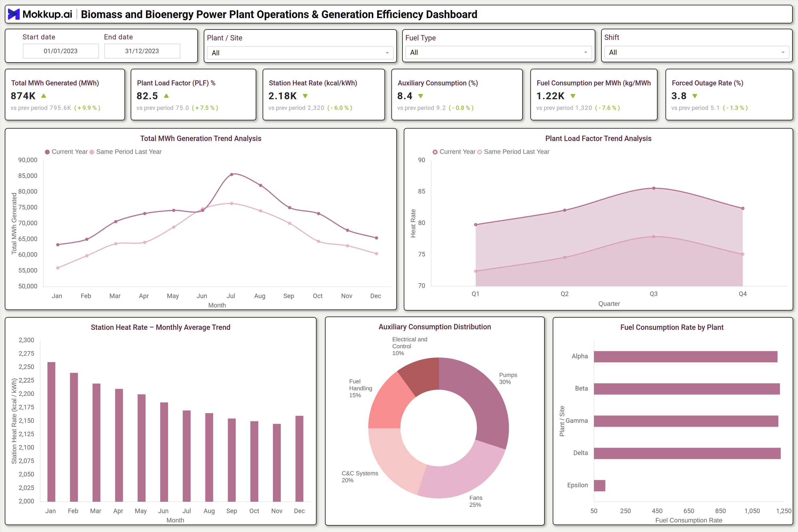Open the Shift dropdown
Screen dimensions: 798x532
point(697,53)
